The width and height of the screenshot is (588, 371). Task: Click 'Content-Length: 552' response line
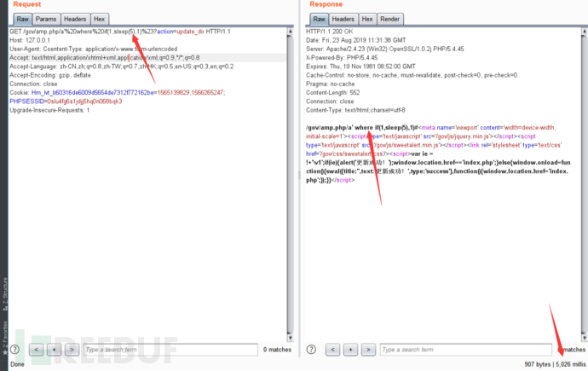(332, 93)
